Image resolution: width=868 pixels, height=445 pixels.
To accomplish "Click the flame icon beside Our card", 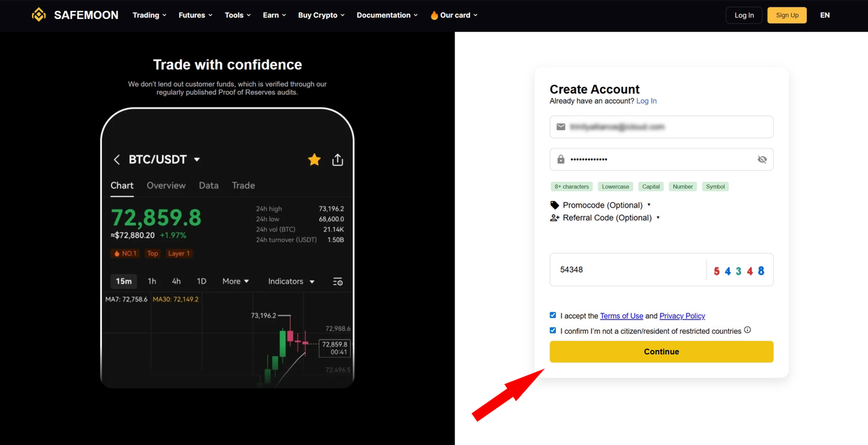I will [x=434, y=15].
